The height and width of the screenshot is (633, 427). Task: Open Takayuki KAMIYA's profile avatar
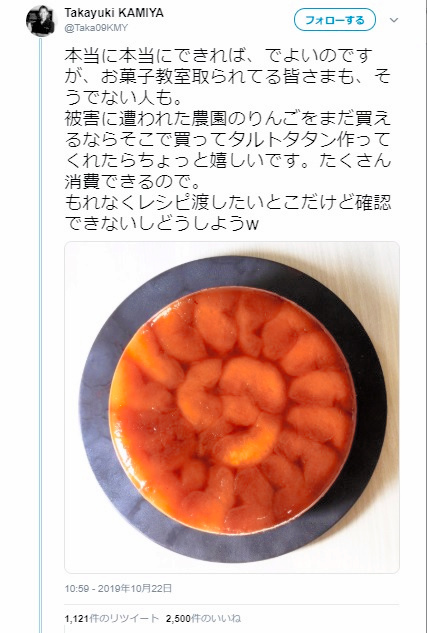[40, 20]
